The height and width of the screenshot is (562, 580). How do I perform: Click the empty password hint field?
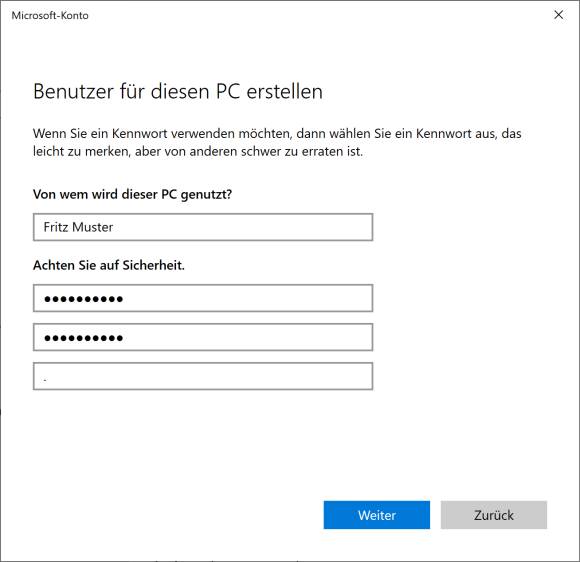point(203,376)
